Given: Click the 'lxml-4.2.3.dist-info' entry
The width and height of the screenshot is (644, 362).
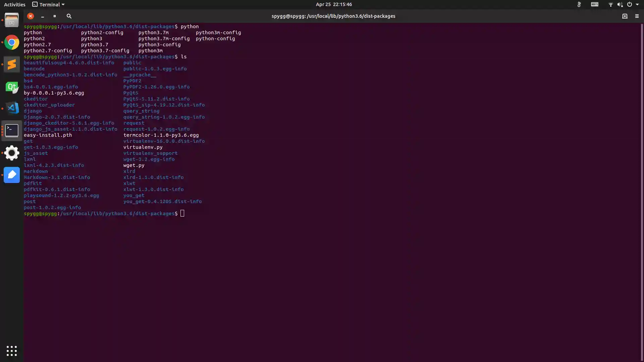Looking at the screenshot, I should point(54,165).
